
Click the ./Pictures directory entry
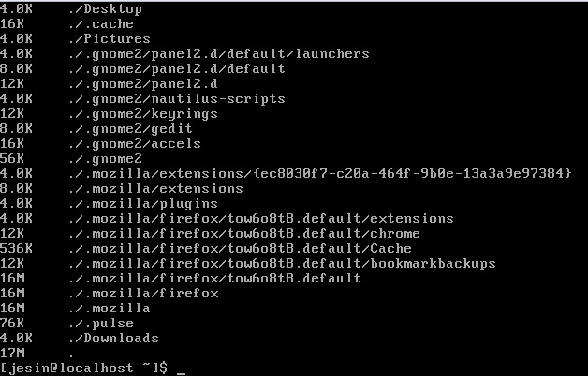[110, 39]
